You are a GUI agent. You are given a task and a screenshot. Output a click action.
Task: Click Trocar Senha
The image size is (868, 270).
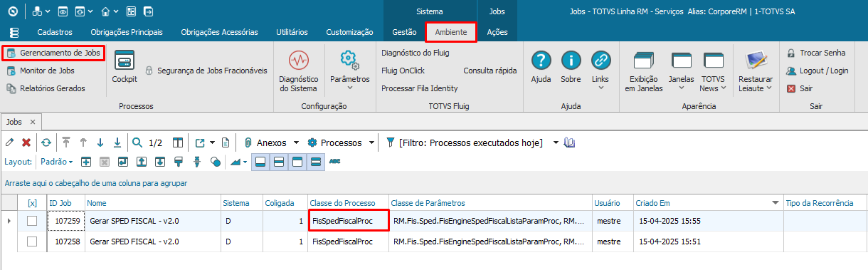[x=817, y=53]
